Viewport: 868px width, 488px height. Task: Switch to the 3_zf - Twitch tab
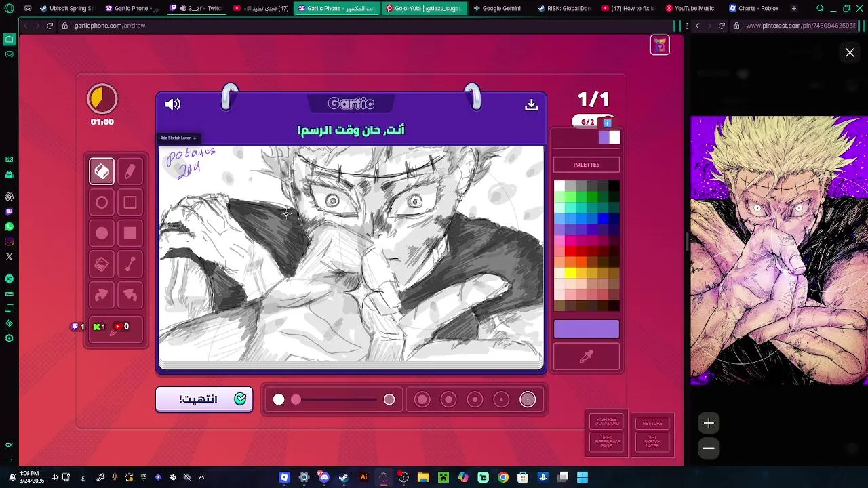(197, 8)
